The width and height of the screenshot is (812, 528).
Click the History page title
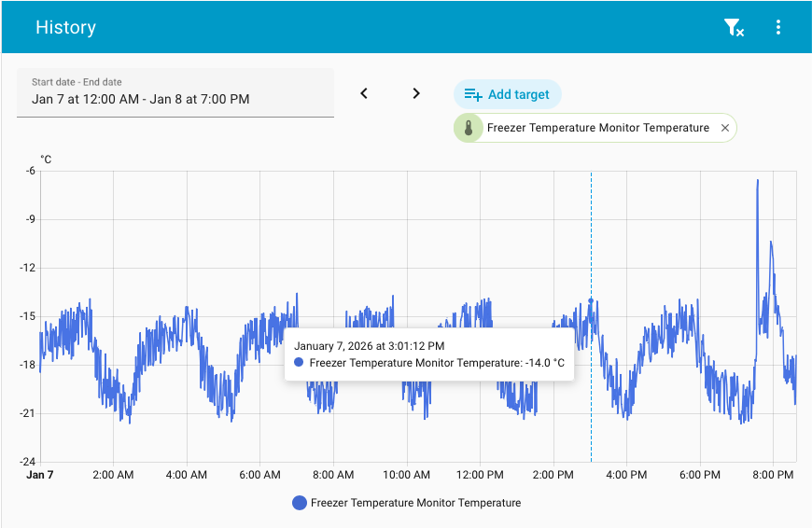65,27
